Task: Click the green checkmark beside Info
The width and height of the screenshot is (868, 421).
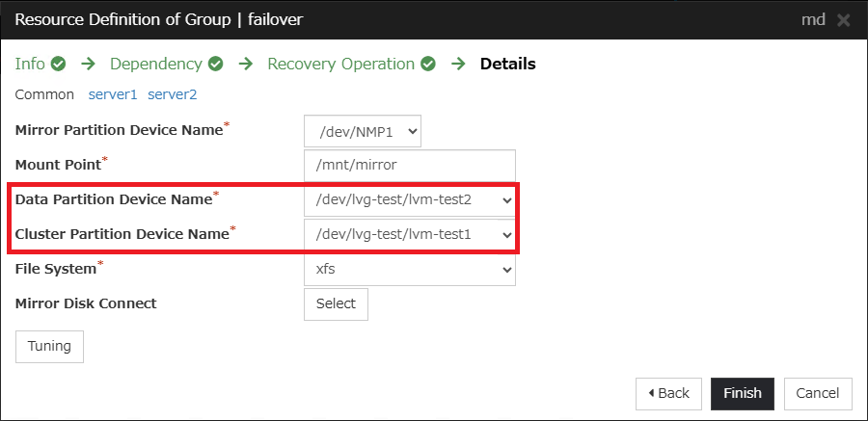Action: [x=58, y=65]
